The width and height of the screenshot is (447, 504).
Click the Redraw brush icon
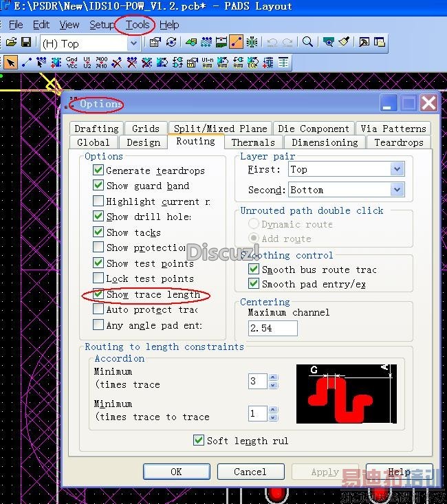344,43
